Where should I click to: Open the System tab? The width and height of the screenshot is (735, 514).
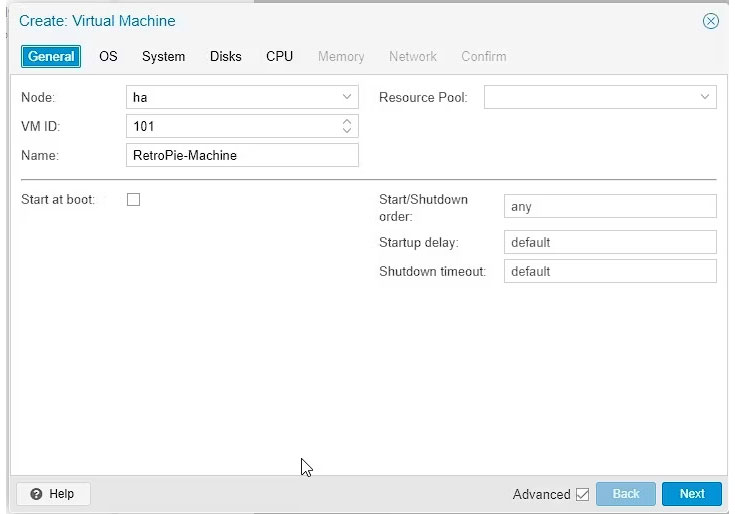pyautogui.click(x=163, y=56)
